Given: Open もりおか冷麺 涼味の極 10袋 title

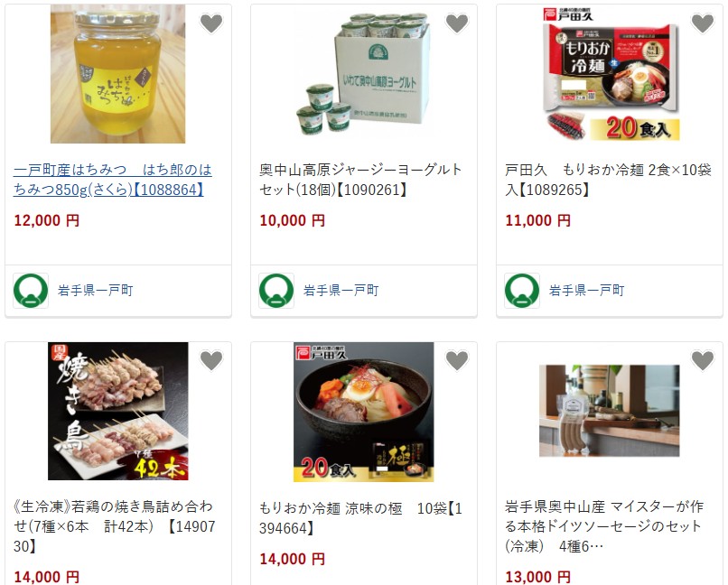Looking at the screenshot, I should [x=360, y=518].
